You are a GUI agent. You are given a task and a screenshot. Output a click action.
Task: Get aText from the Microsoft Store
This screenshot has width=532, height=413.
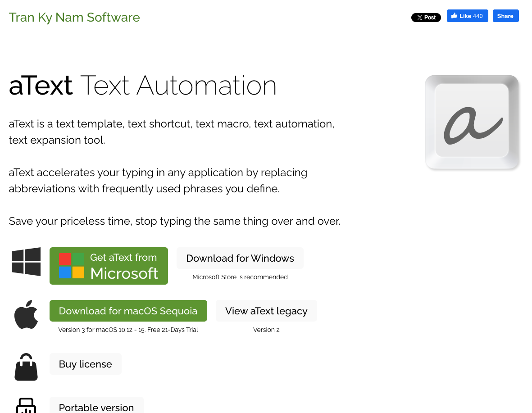[x=109, y=266]
